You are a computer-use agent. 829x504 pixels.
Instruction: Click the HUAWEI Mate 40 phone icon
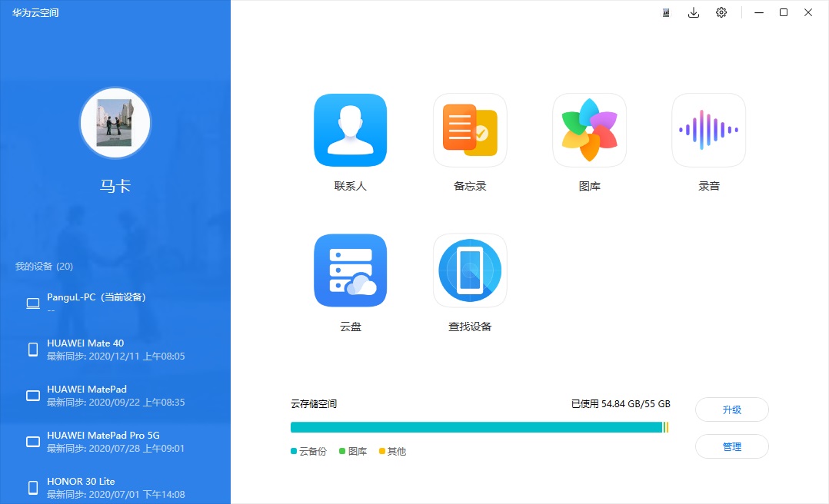(x=33, y=350)
